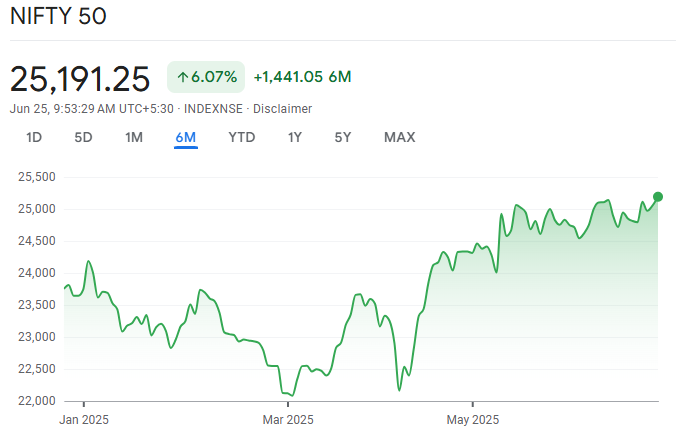Click the 25,191.25 index price
Image resolution: width=676 pixels, height=430 pixels.
[x=80, y=78]
